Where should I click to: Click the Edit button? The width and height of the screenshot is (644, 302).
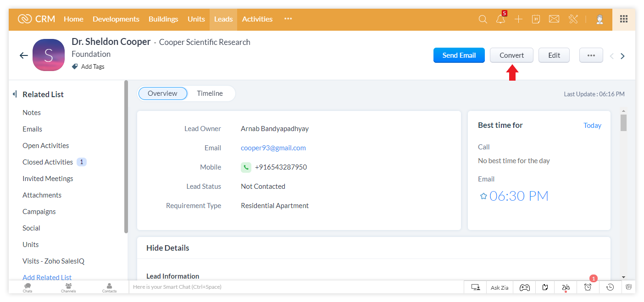point(554,55)
